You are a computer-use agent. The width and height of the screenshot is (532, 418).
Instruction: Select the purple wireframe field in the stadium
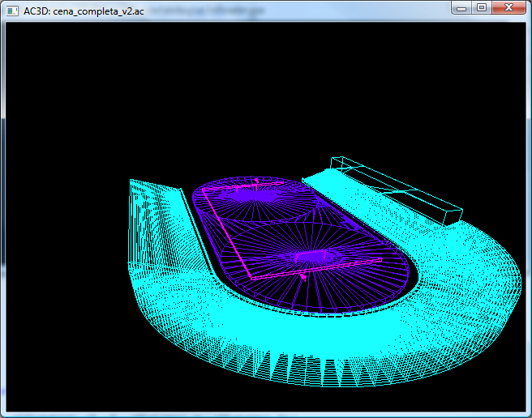(x=301, y=244)
